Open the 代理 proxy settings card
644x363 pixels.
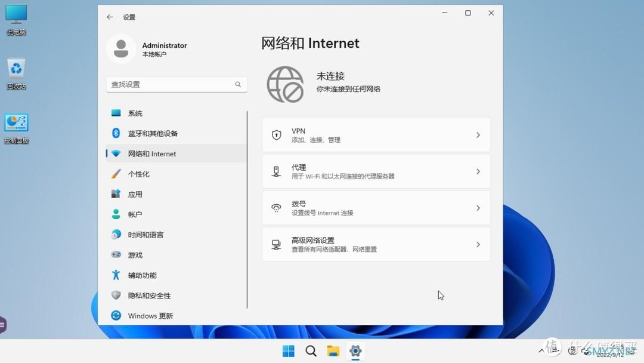(x=376, y=171)
